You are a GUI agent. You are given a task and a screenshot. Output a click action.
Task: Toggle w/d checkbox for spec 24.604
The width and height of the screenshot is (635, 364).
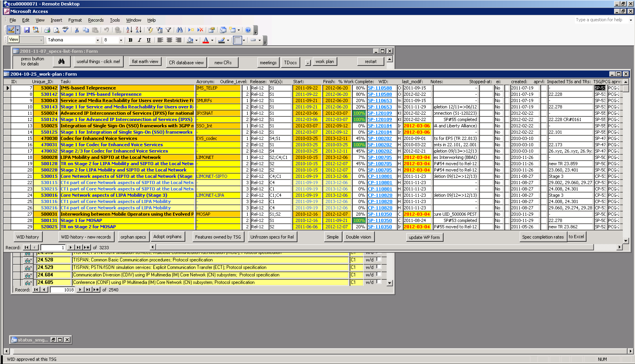coord(379,274)
